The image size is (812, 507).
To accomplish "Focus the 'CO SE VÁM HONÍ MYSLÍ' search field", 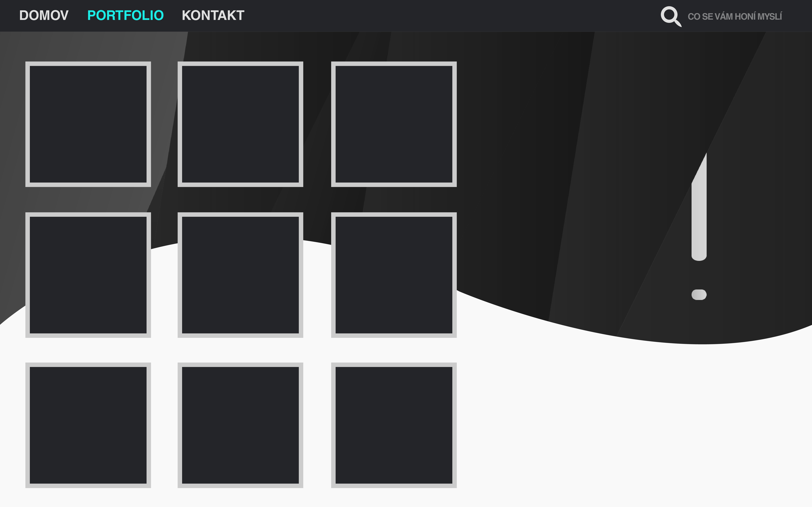I will click(735, 16).
